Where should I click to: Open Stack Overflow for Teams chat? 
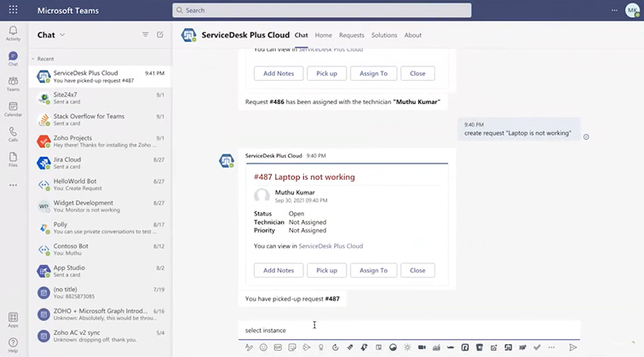pos(101,120)
